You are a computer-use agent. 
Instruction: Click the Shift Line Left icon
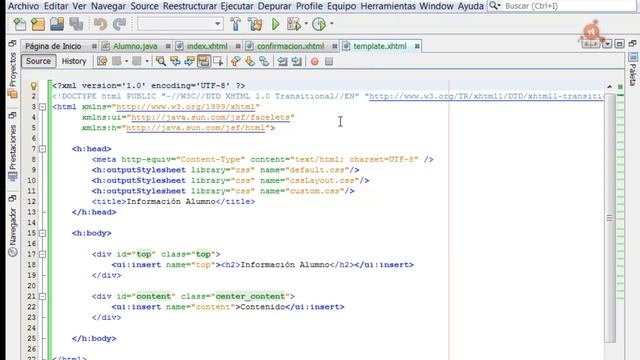[282, 61]
